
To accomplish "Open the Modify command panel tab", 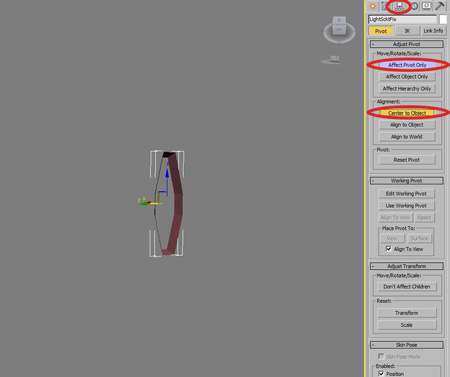I will click(385, 6).
